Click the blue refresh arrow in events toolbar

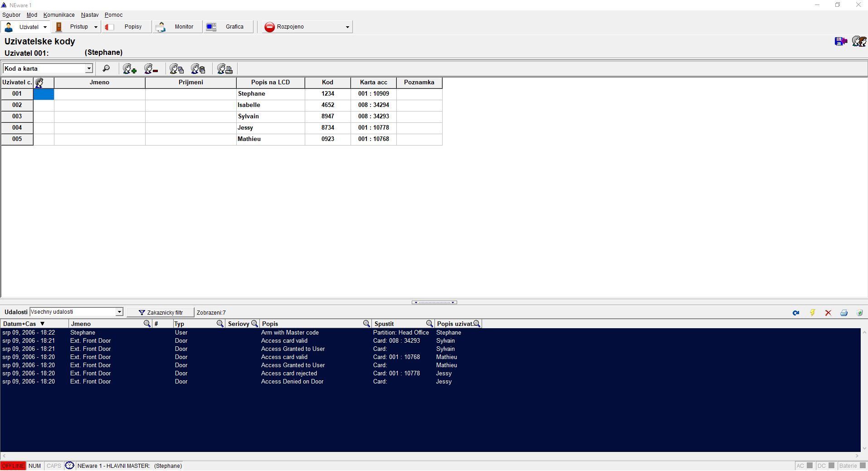point(796,313)
